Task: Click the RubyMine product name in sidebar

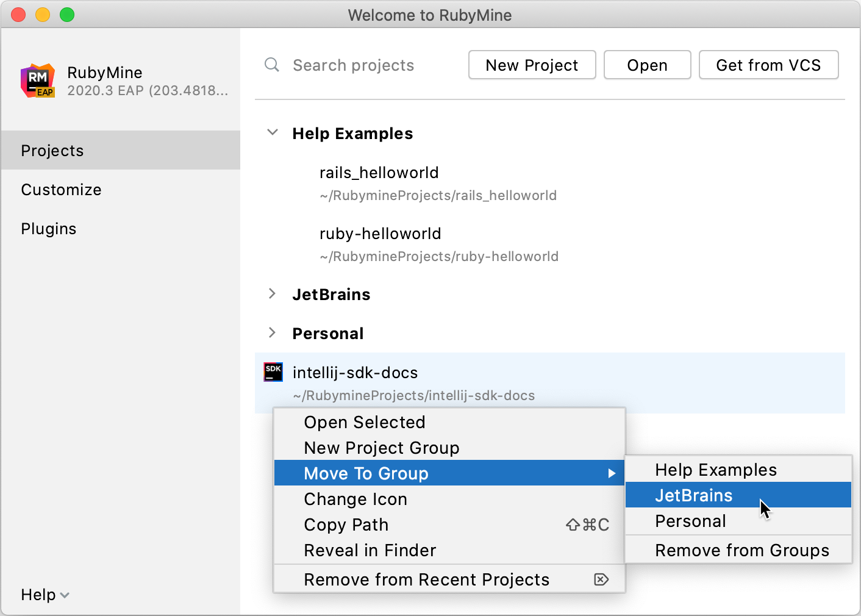Action: pos(105,73)
